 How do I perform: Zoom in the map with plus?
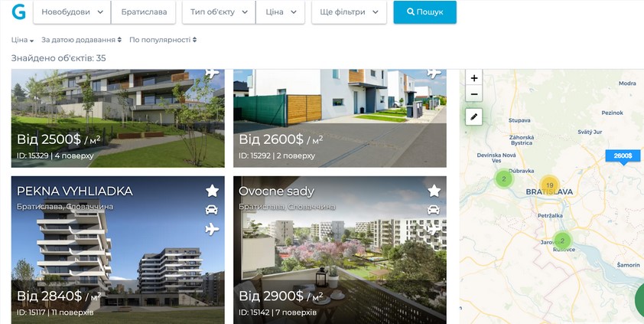pyautogui.click(x=474, y=78)
